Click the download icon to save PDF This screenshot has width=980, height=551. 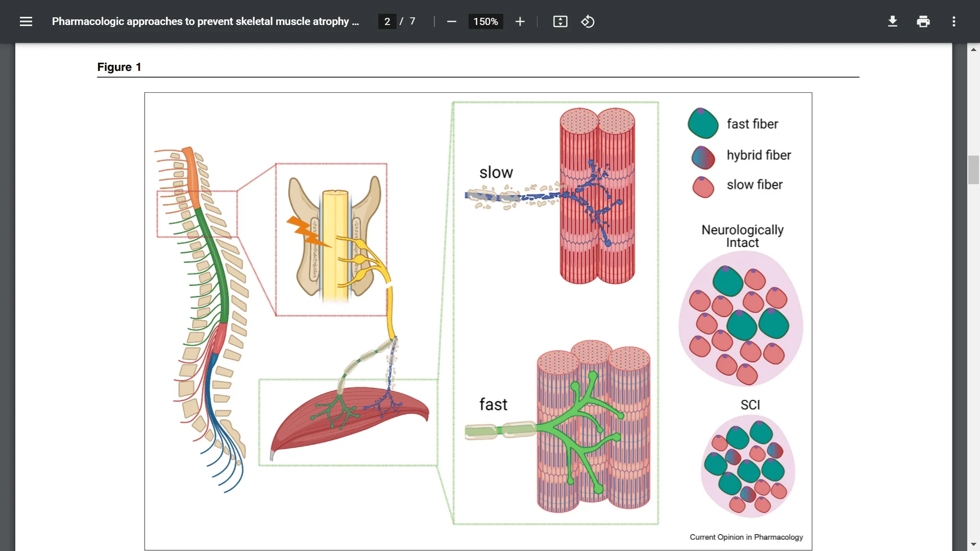(x=893, y=21)
